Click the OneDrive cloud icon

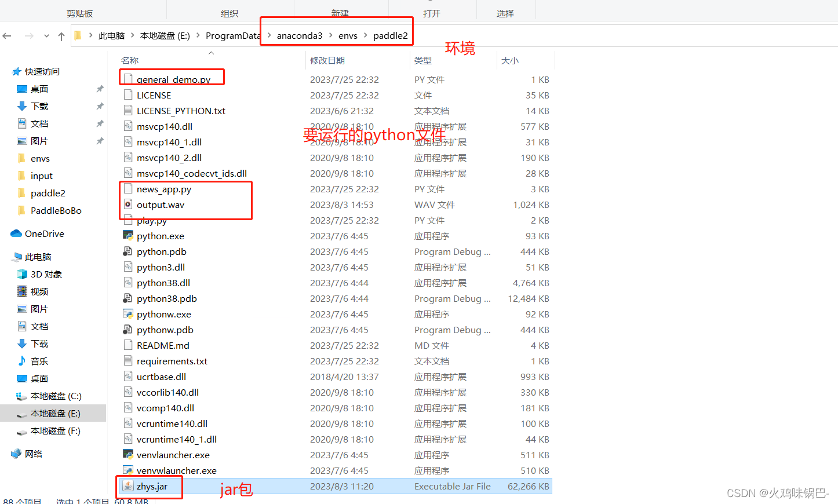pos(16,233)
